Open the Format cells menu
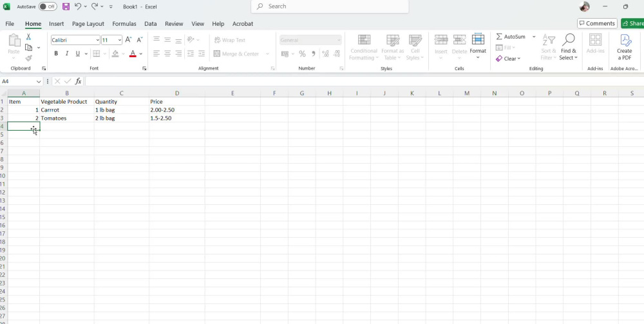The image size is (644, 324). (478, 46)
